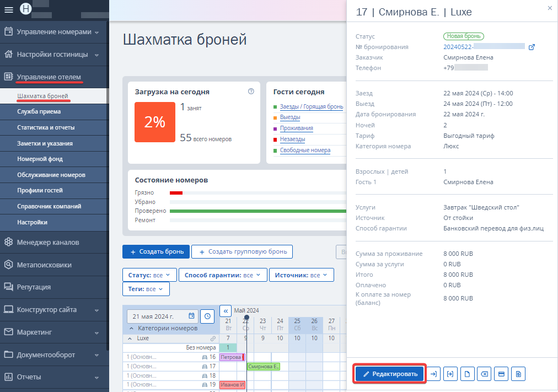The image size is (558, 392).
Task: Open the Выезды link
Action: [x=290, y=117]
